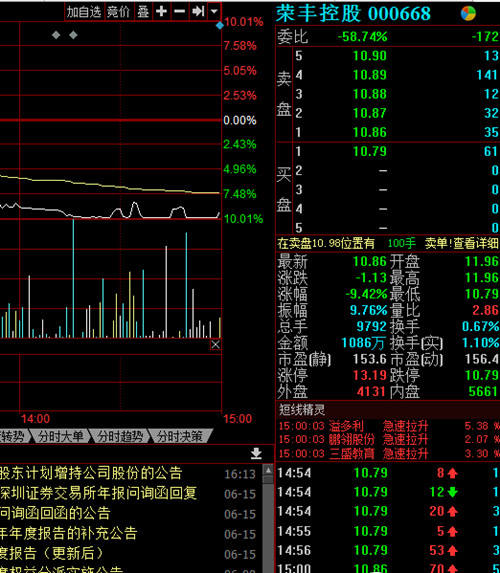Switch to the 分时大单 tab

(x=61, y=436)
